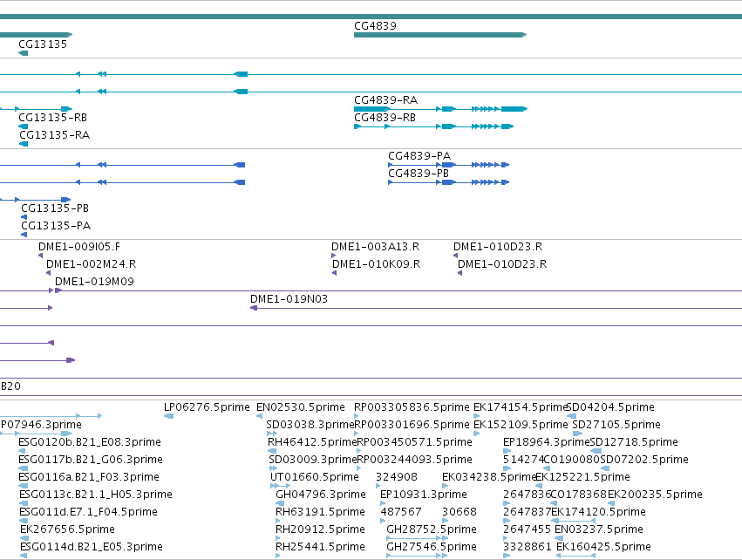Screen dimensions: 742x560
Task: Click the EK125221.5prime EST label
Action: [x=582, y=477]
